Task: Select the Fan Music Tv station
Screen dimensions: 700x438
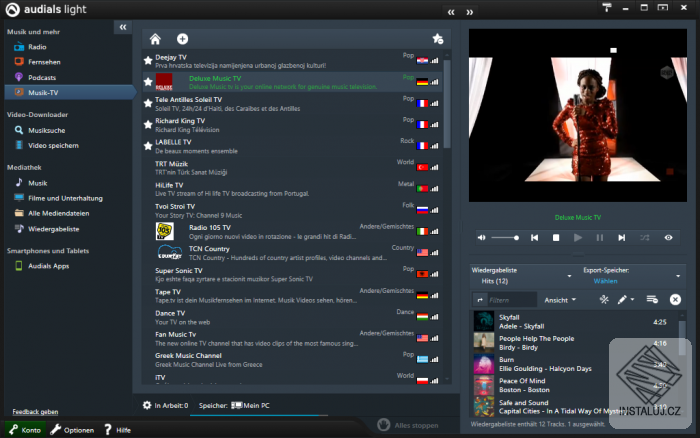Action: tap(292, 339)
